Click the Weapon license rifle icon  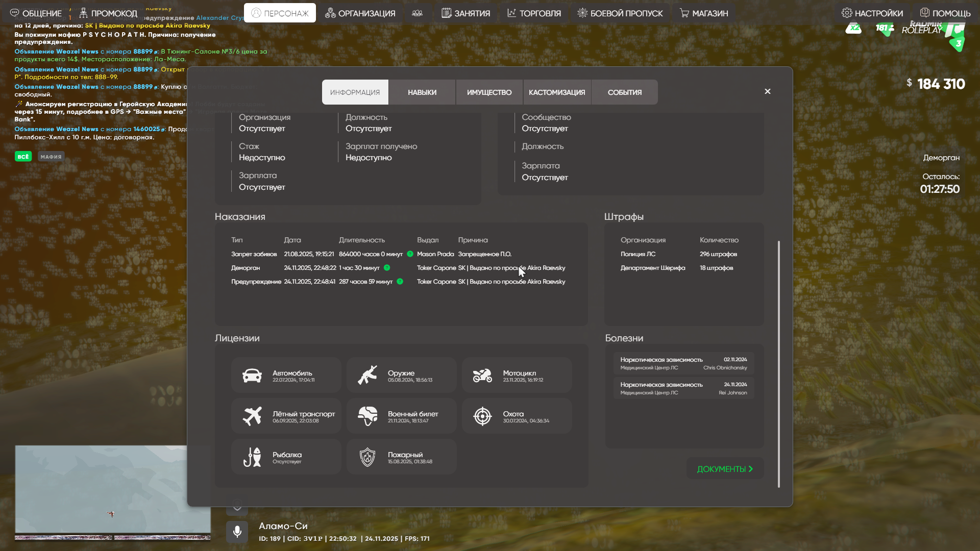click(x=367, y=375)
